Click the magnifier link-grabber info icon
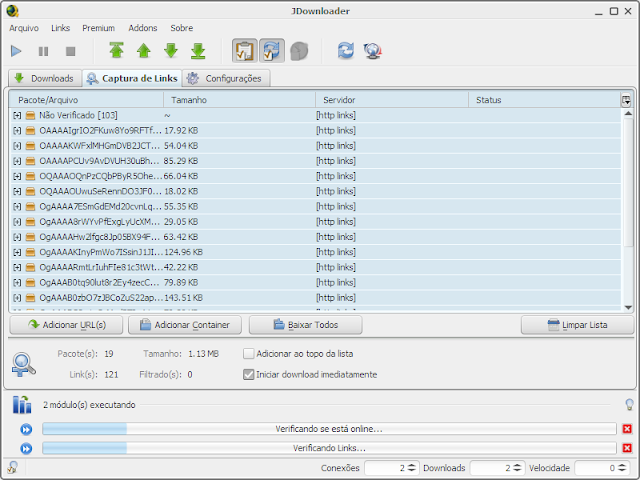Image resolution: width=640 pixels, height=480 pixels. point(23,364)
